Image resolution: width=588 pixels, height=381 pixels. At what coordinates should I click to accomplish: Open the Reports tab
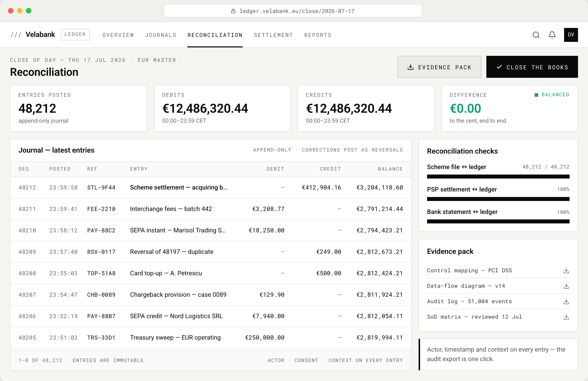click(x=318, y=35)
